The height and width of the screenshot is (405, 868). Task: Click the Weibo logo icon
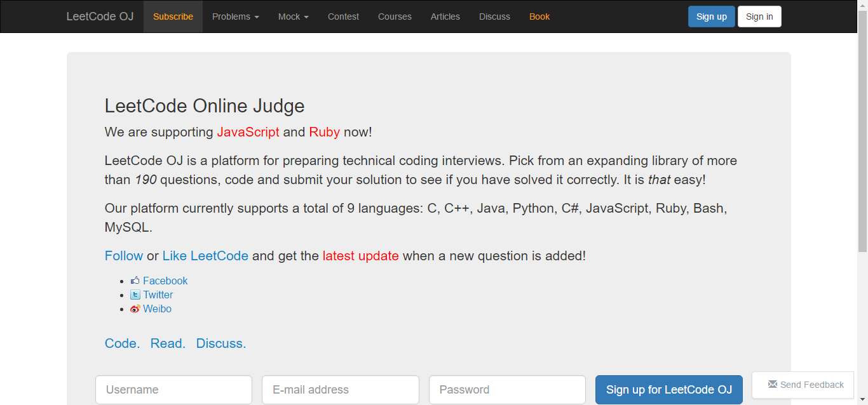click(x=135, y=309)
